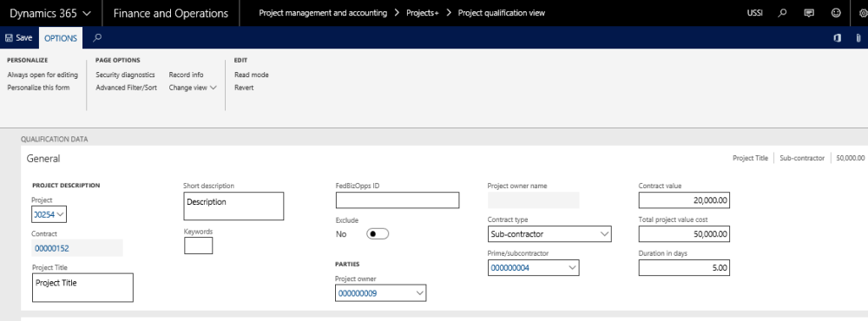Open contract link 00000152
The width and height of the screenshot is (868, 321).
52,248
